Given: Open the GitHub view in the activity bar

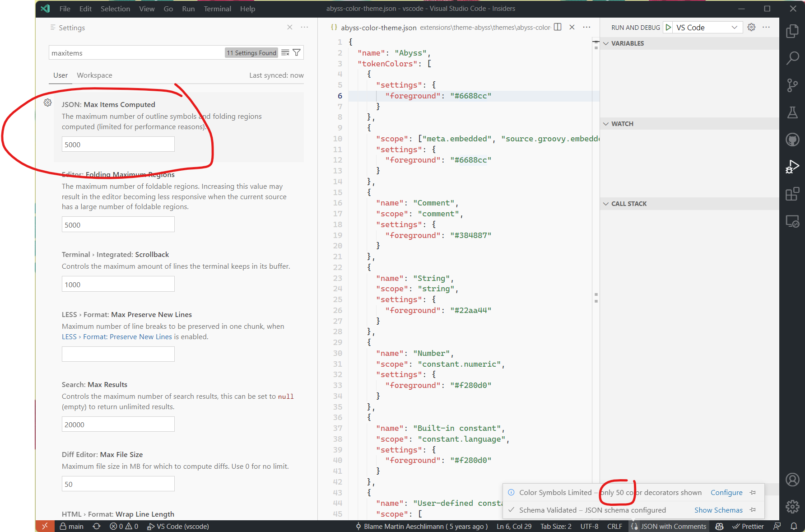Looking at the screenshot, I should tap(792, 140).
